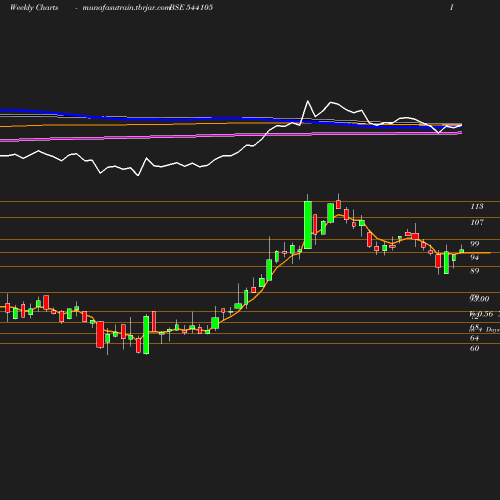
Task: Select the tallest green candle at the price peak
Action: pos(308,225)
